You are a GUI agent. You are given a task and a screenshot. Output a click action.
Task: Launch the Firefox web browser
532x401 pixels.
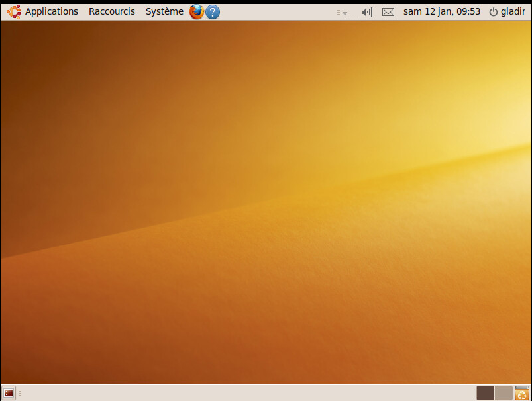[197, 11]
